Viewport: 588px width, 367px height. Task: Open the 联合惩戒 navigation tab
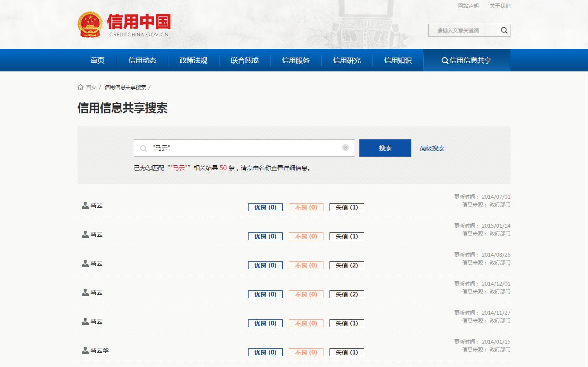pyautogui.click(x=245, y=60)
